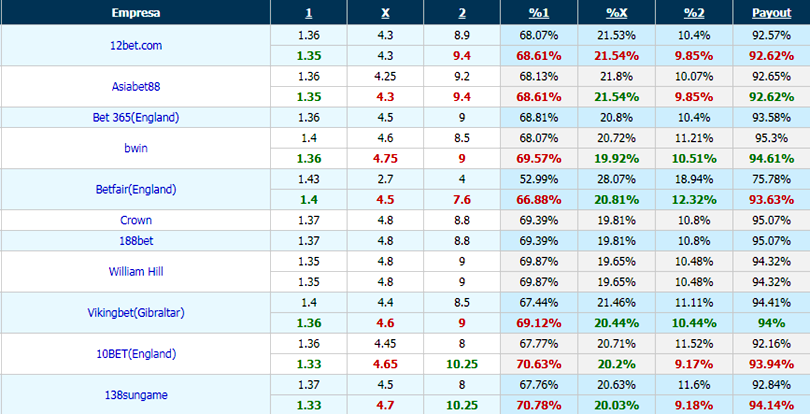This screenshot has height=414, width=810.
Task: Select the 92.57% payout for 12bet.com
Action: click(771, 36)
